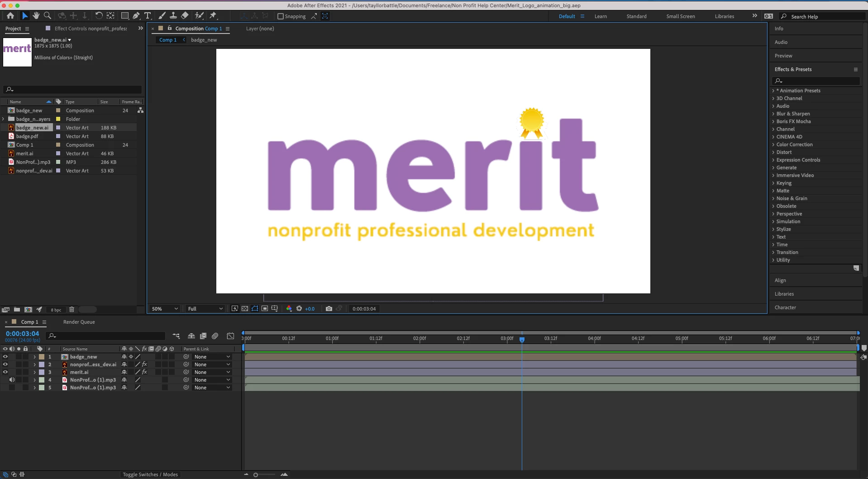868x479 pixels.
Task: Switch to the Effect Controls tab
Action: (x=91, y=29)
